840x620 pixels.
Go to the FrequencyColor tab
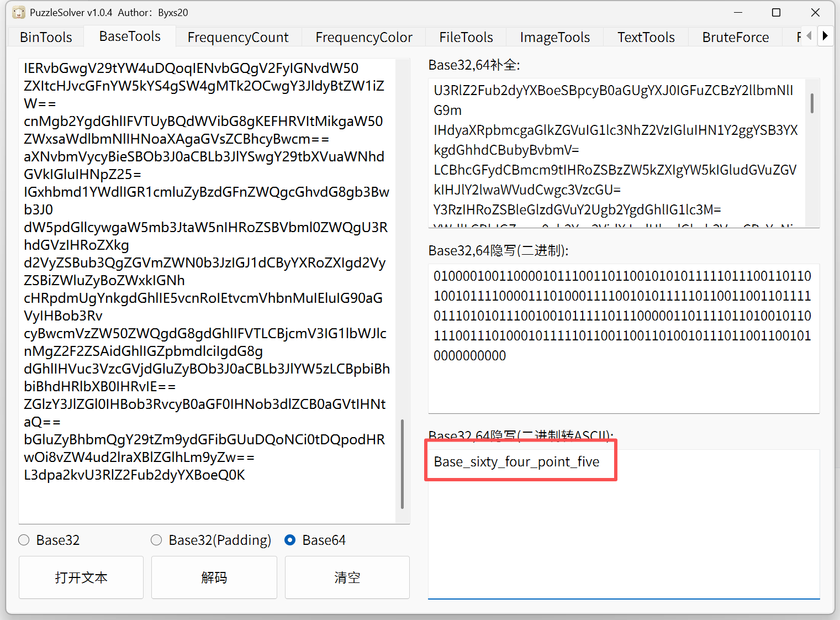(x=363, y=37)
